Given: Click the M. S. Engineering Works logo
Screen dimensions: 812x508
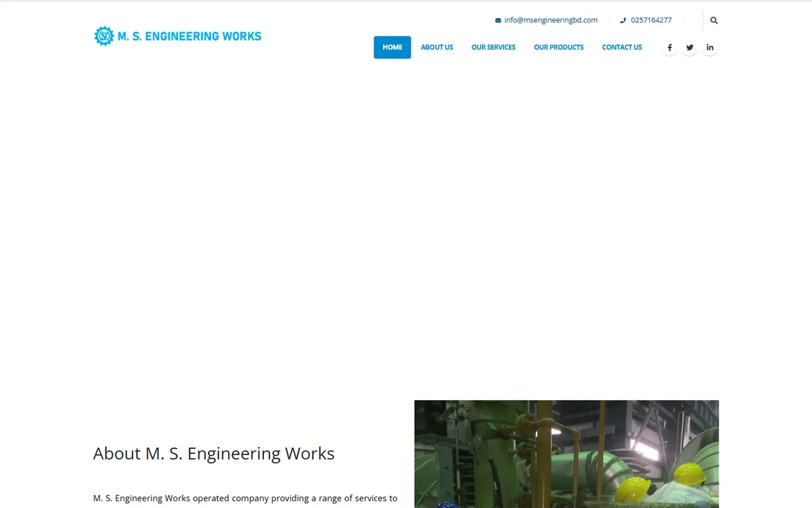Looking at the screenshot, I should coord(177,36).
